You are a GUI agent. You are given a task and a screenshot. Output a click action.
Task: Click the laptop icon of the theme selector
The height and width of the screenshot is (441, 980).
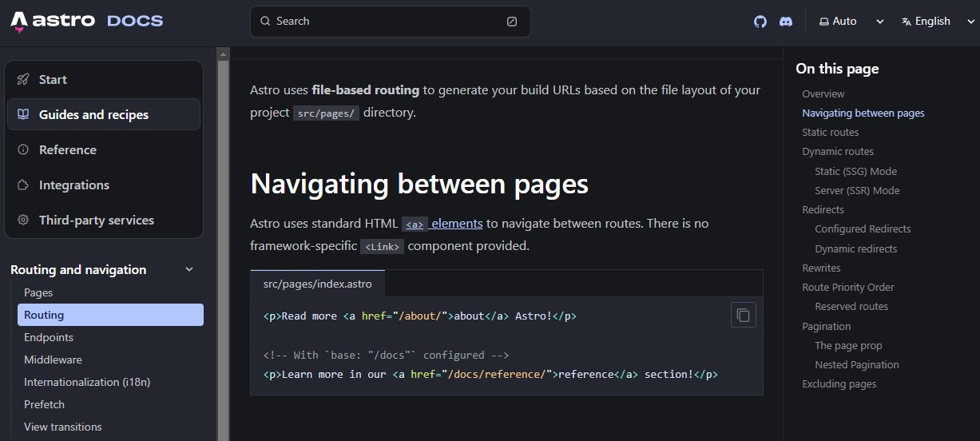point(824,22)
